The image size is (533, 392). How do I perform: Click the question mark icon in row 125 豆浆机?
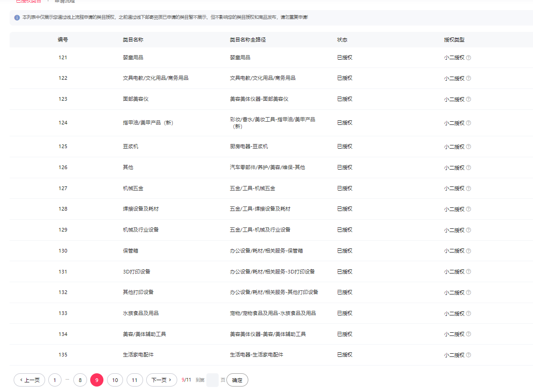(468, 147)
